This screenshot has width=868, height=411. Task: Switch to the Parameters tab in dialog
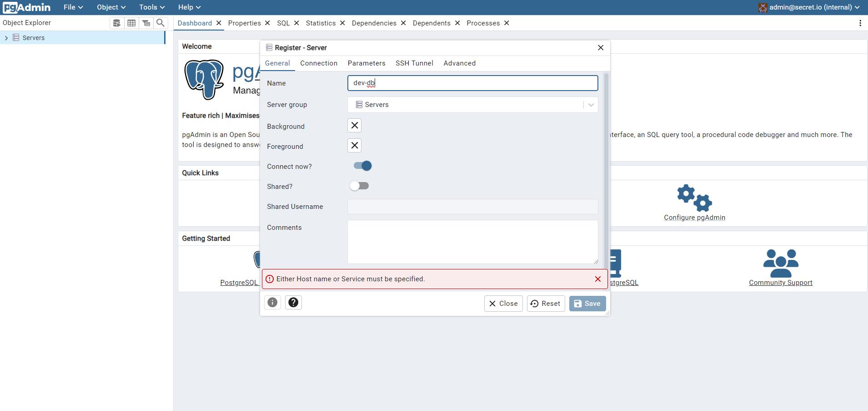tap(366, 63)
